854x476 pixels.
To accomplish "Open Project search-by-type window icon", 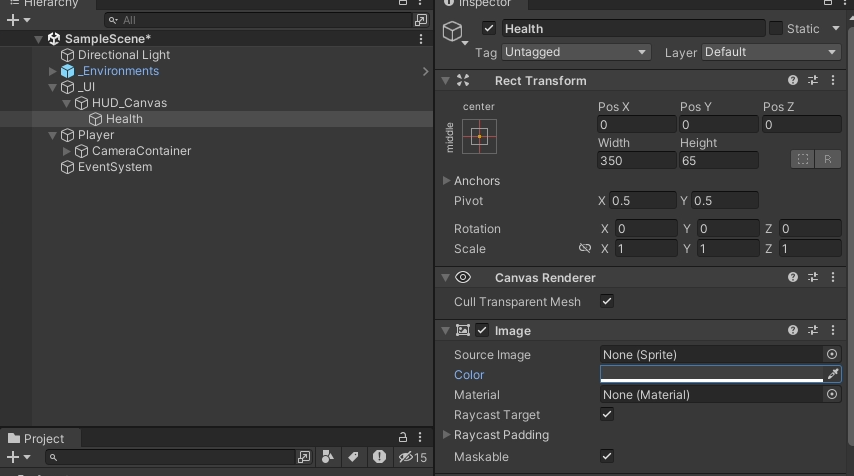I will pyautogui.click(x=304, y=457).
